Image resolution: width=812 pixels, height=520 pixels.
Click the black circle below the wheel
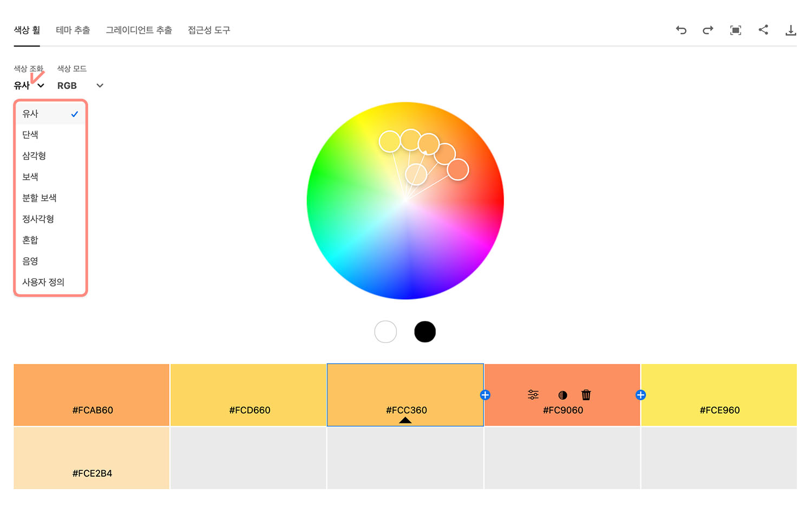click(x=425, y=331)
